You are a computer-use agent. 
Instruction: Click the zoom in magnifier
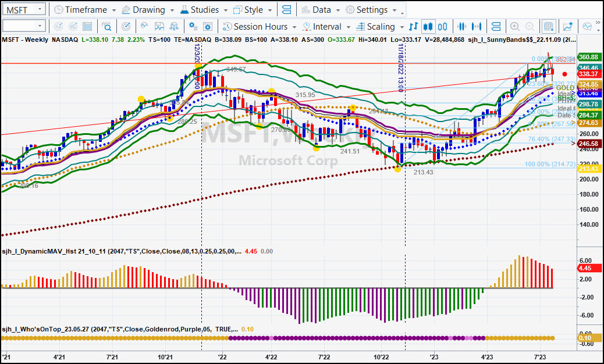tap(514, 27)
